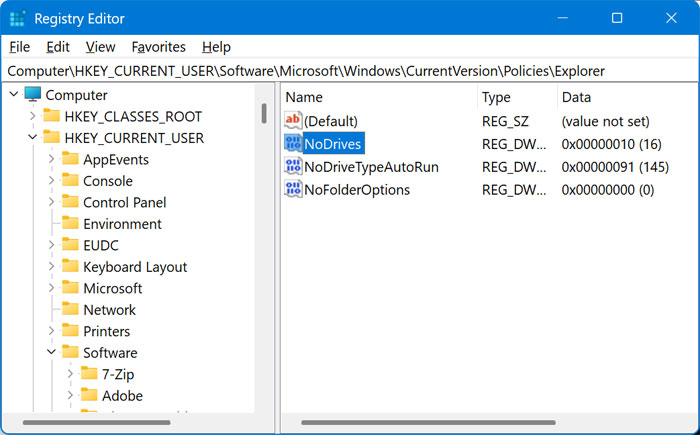This screenshot has width=700, height=435.
Task: Click the 0x00000091 (145) data cell
Action: [x=615, y=167]
